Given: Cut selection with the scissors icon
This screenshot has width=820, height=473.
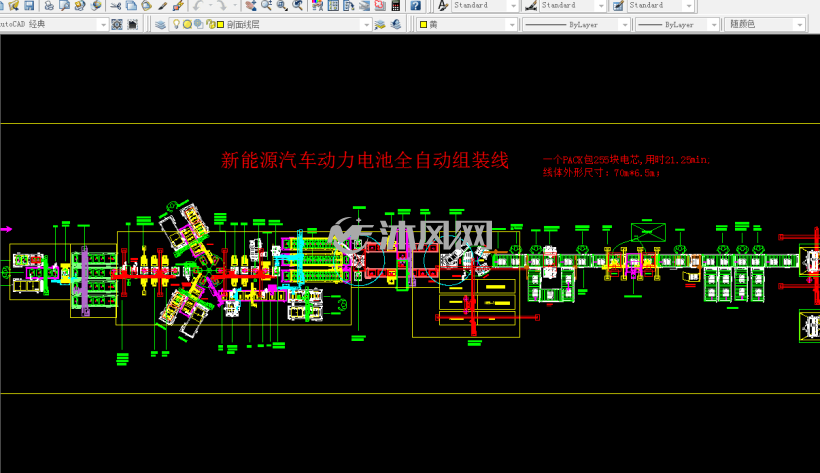Looking at the screenshot, I should point(116,5).
